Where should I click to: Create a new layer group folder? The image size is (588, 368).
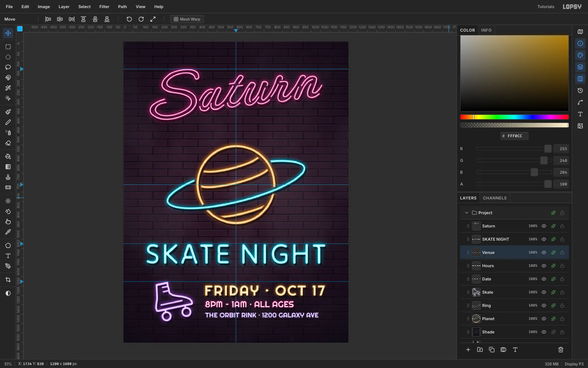pos(480,350)
